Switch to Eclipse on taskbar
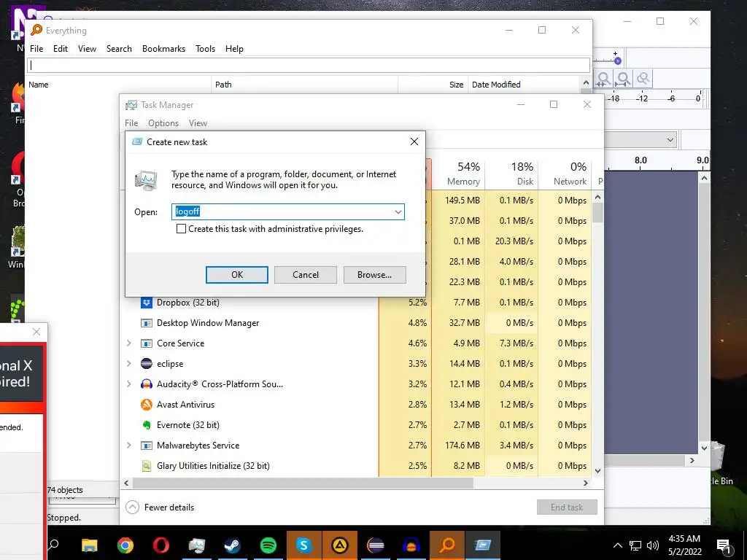This screenshot has width=747, height=560. [376, 545]
